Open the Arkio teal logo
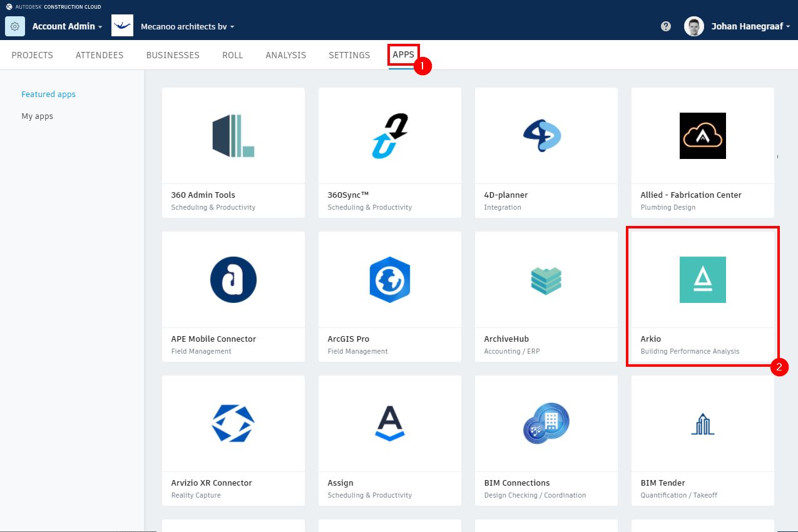Screen dimensions: 798x532 coord(703,280)
